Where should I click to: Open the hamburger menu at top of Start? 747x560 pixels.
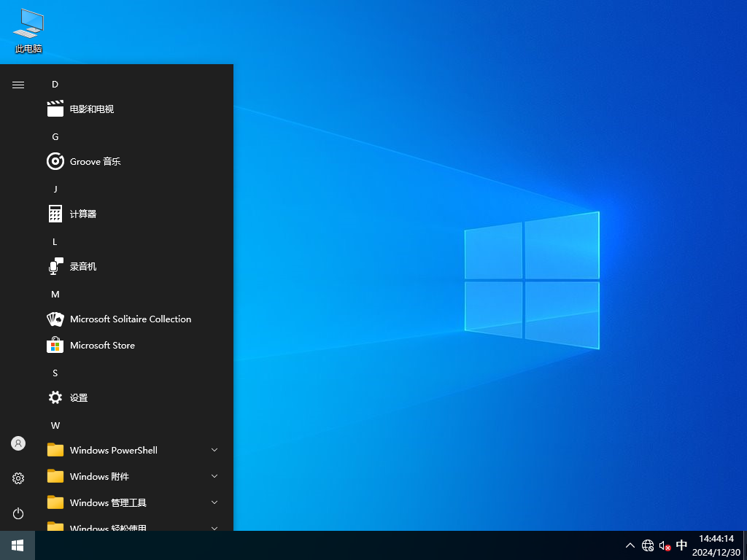tap(18, 85)
